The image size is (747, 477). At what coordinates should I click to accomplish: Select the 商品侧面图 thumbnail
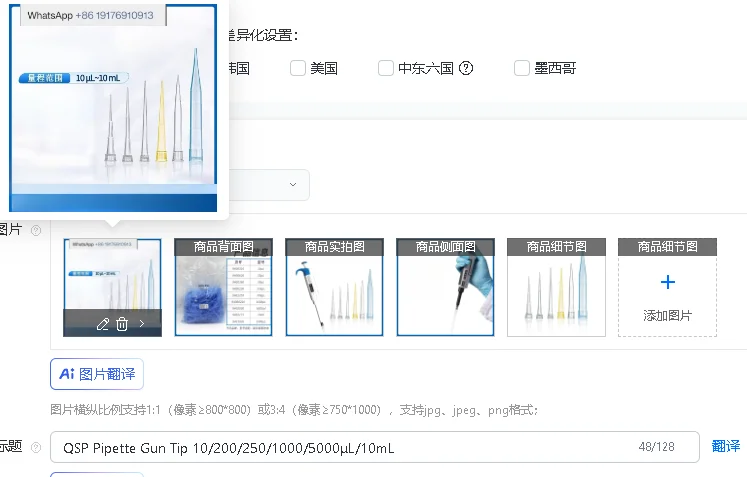point(445,287)
